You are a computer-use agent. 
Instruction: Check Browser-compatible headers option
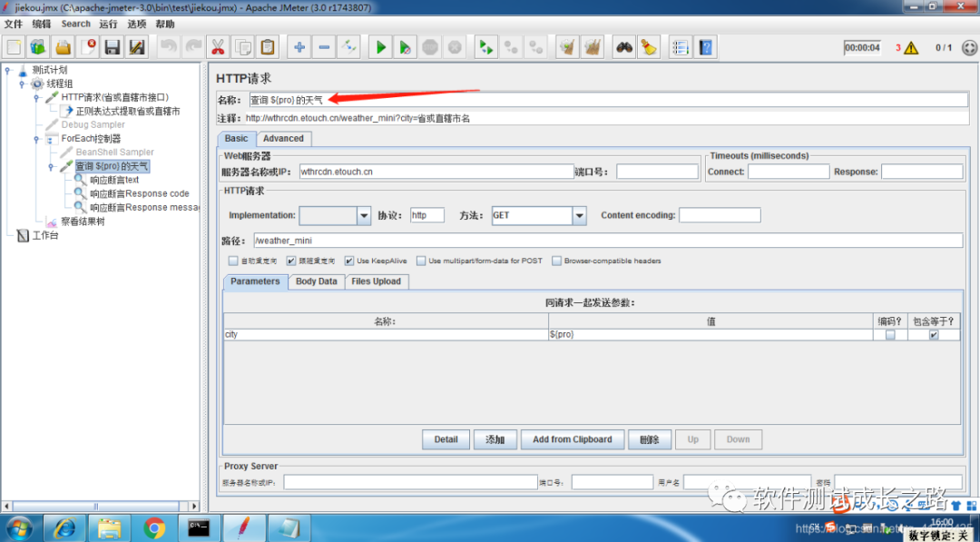coord(556,261)
